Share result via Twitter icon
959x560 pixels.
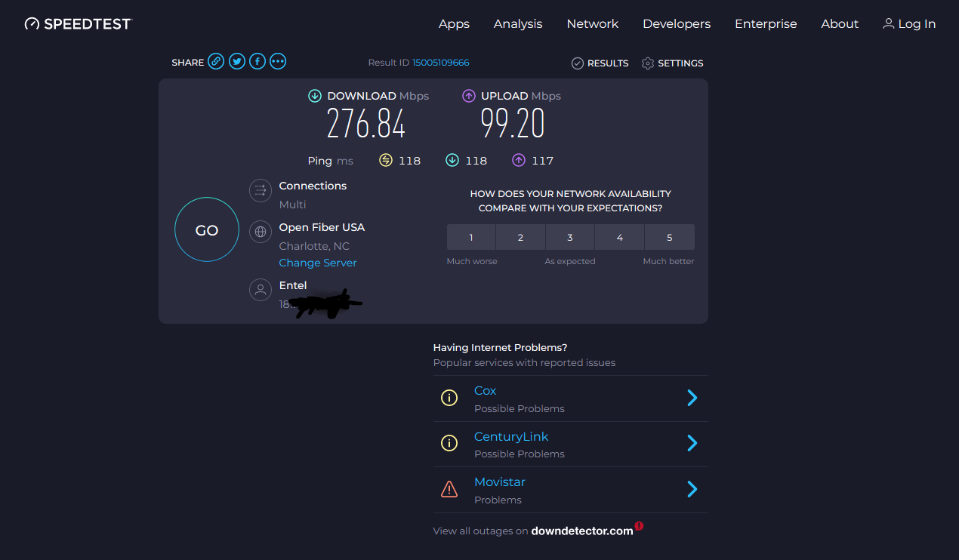pos(237,62)
